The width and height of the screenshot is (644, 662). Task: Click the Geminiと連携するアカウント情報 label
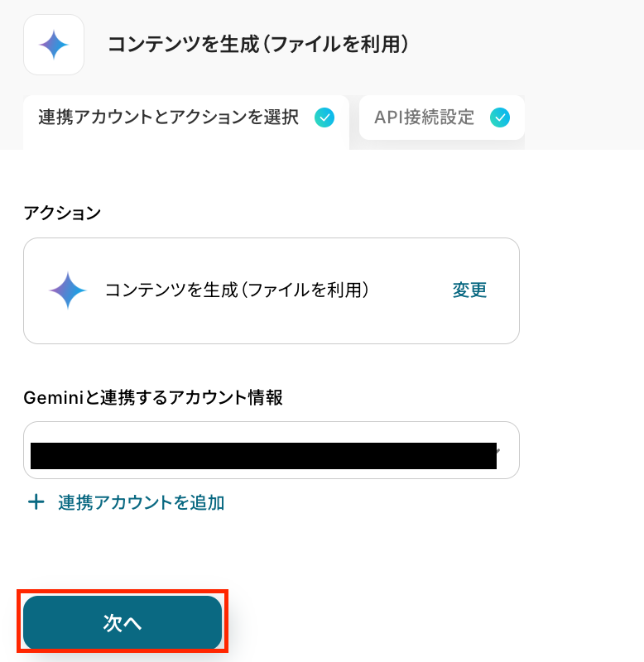coord(153,398)
